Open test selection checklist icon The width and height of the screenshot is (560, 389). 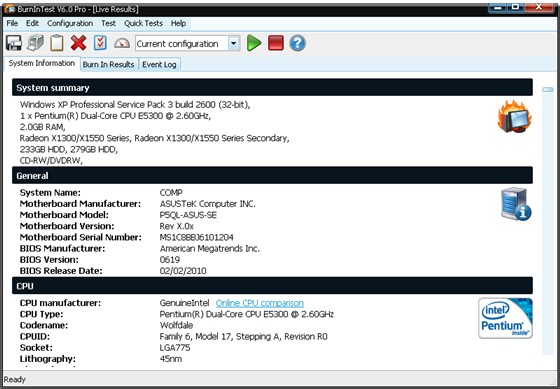pos(100,43)
